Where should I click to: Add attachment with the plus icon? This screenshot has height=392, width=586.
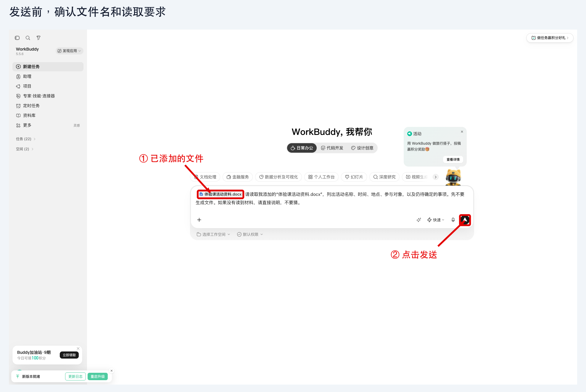199,220
